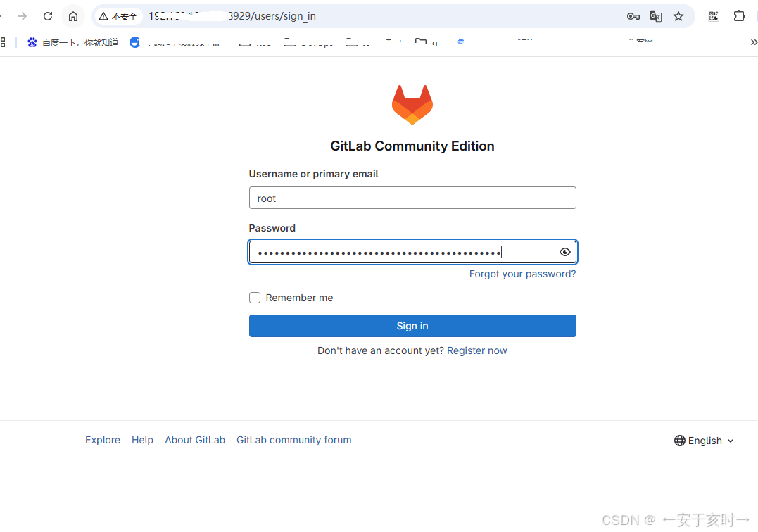Click the username field containing root
This screenshot has height=532, width=758.
point(412,198)
